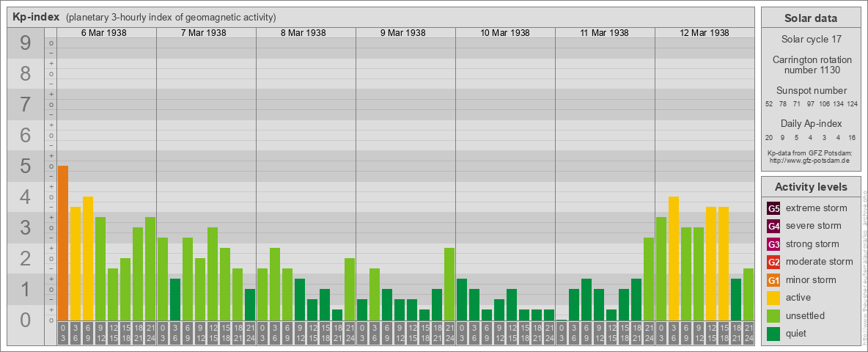The height and width of the screenshot is (352, 868).
Task: Select the light green unsettled swatch
Action: 773,315
